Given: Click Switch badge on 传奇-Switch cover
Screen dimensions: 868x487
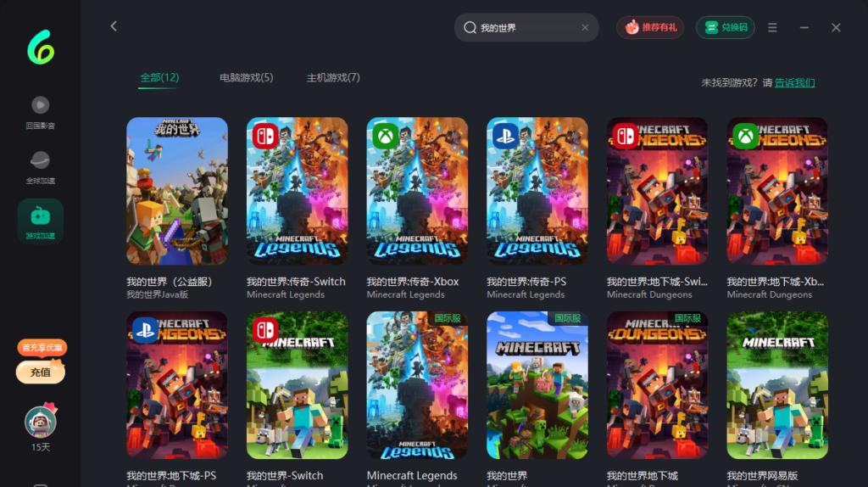Looking at the screenshot, I should click(265, 136).
